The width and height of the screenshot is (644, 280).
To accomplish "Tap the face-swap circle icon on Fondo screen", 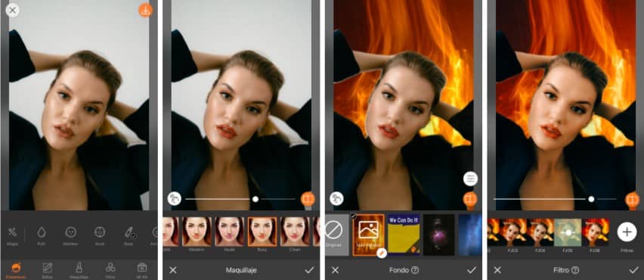I will (336, 198).
